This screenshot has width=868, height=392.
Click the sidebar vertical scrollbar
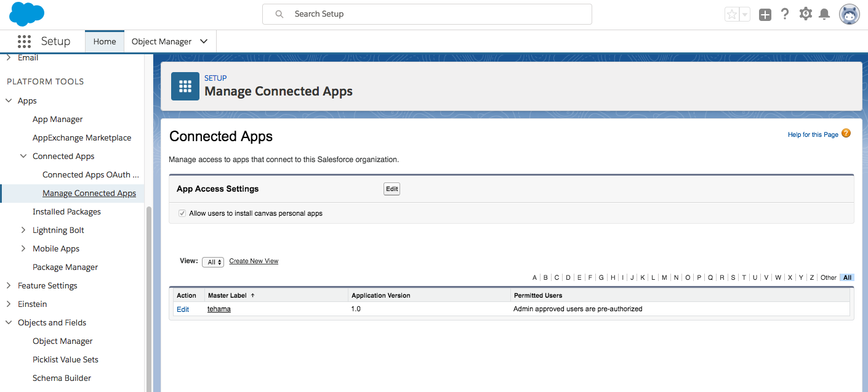pyautogui.click(x=148, y=299)
